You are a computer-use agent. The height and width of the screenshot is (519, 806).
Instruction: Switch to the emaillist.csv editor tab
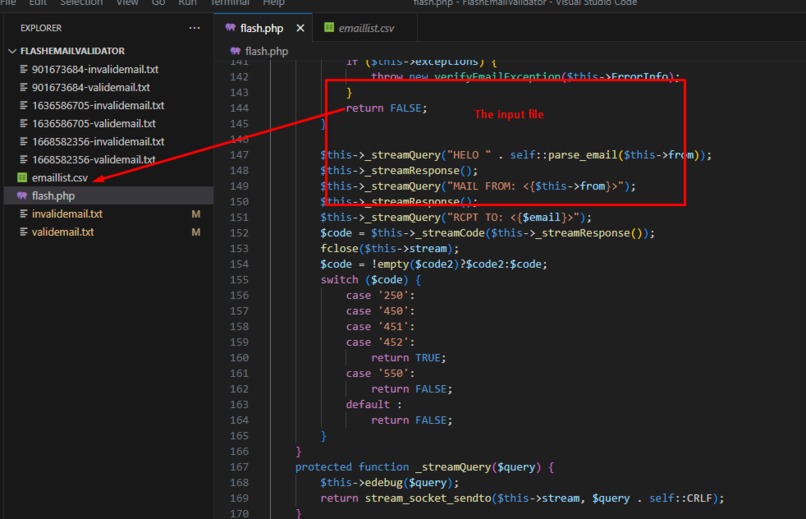366,28
